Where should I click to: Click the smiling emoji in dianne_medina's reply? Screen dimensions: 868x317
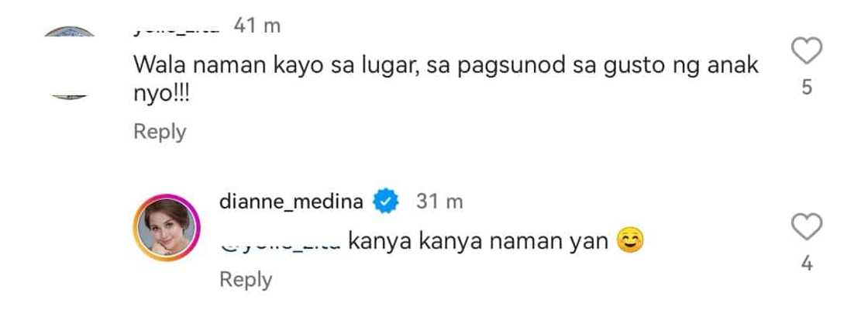pyautogui.click(x=630, y=242)
